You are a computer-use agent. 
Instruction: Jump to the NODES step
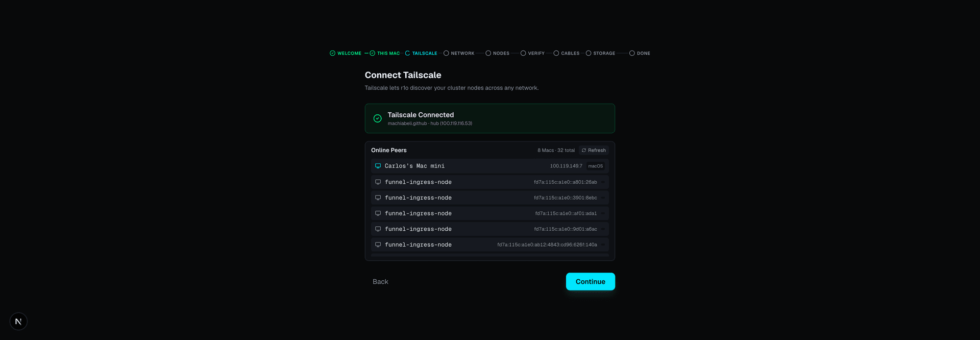coord(498,53)
